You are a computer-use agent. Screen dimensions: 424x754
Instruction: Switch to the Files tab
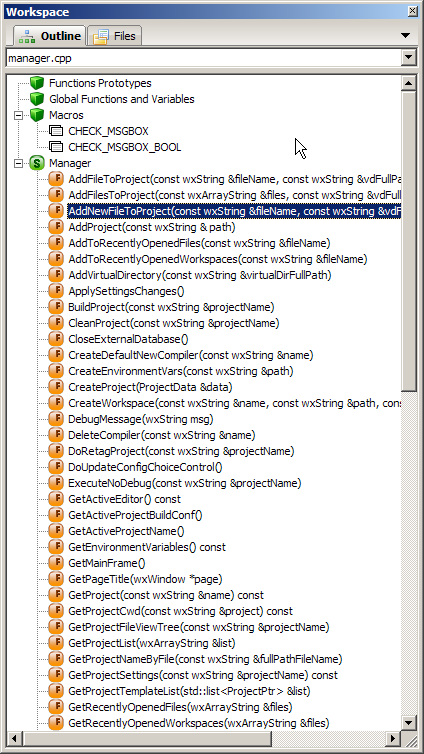115,36
